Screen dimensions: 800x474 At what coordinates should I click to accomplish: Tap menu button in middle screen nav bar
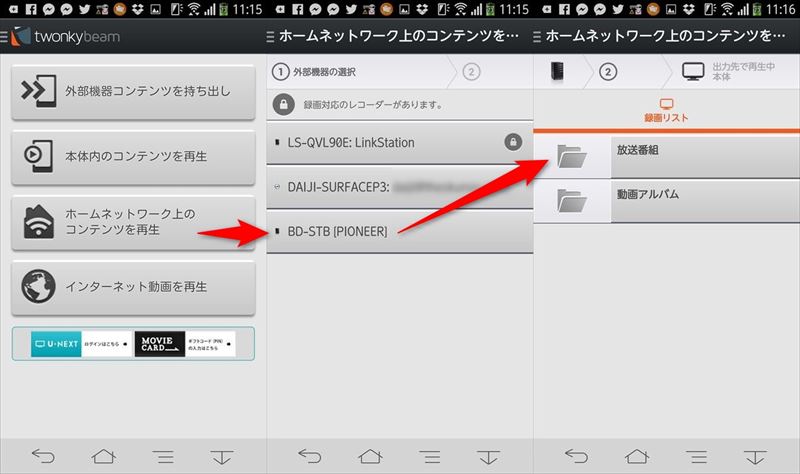point(430,457)
